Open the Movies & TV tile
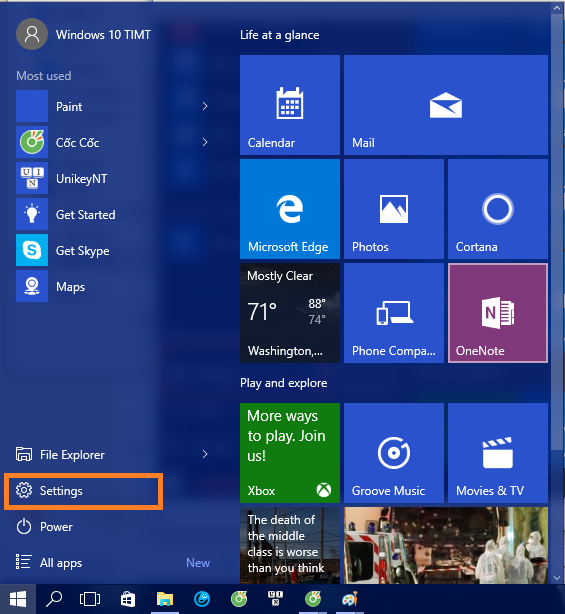Image resolution: width=565 pixels, height=614 pixels. point(498,453)
